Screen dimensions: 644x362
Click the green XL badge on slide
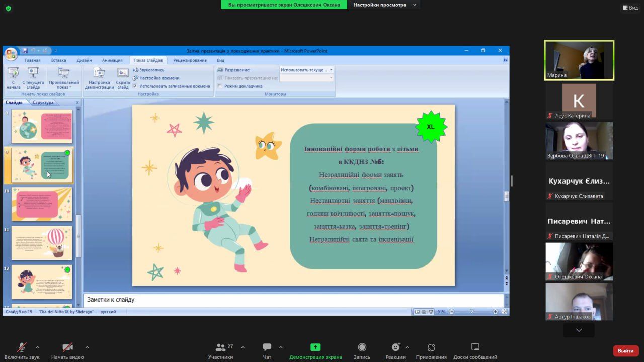click(x=431, y=127)
